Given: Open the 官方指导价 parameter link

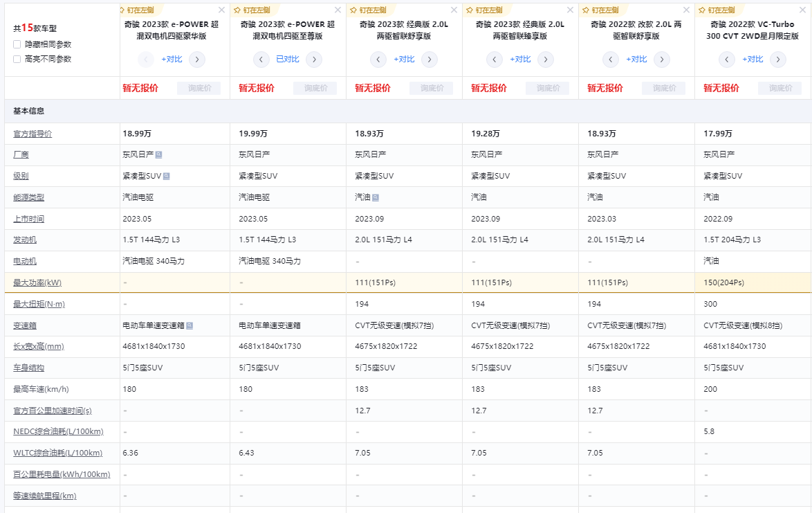Looking at the screenshot, I should [33, 134].
